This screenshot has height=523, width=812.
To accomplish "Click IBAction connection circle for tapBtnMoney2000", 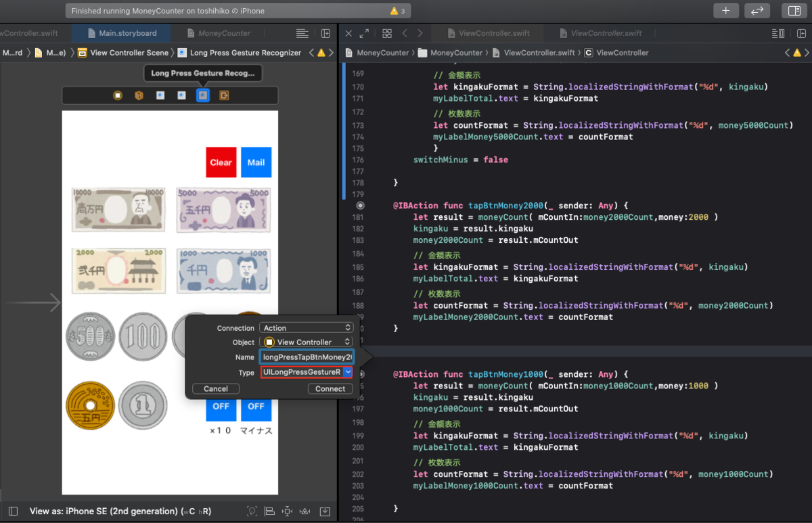I will (x=360, y=204).
